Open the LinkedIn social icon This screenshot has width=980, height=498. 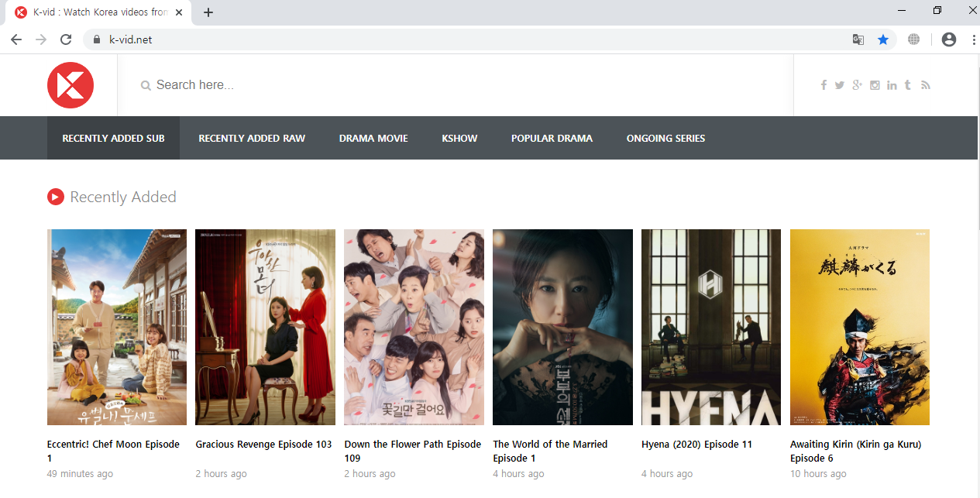(892, 85)
